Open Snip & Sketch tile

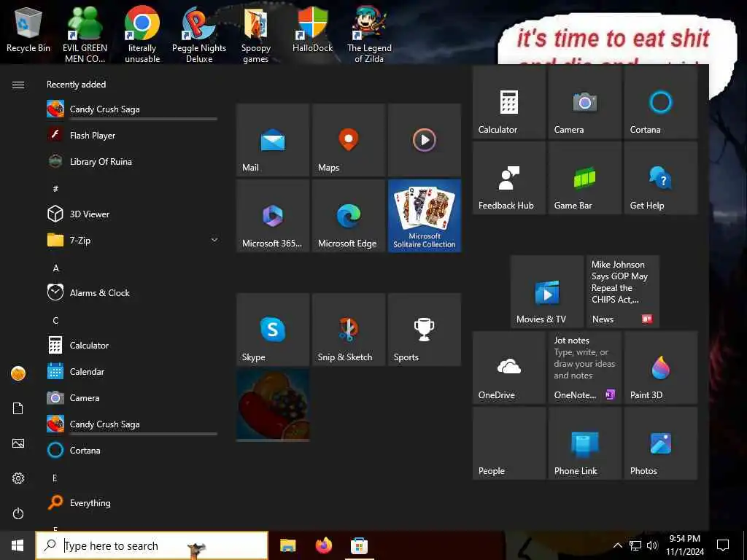tap(348, 330)
